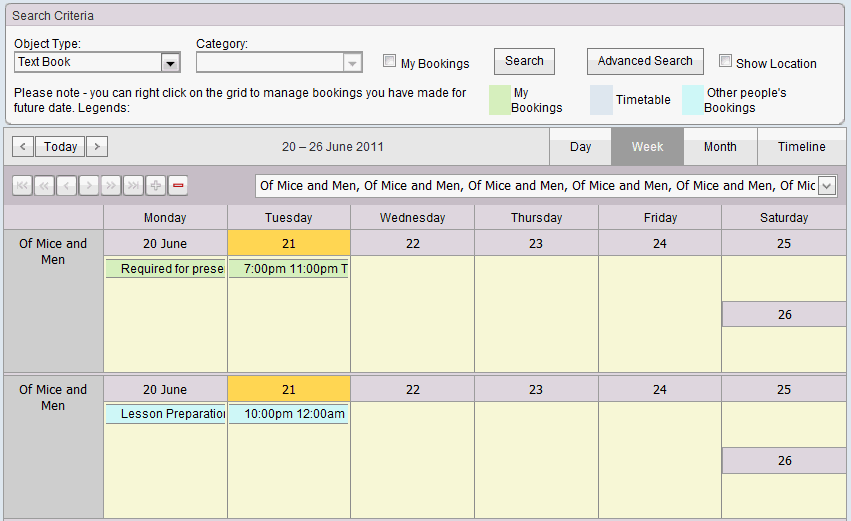The image size is (851, 521).
Task: Click the green My Bookings legend swatch
Action: pos(500,100)
